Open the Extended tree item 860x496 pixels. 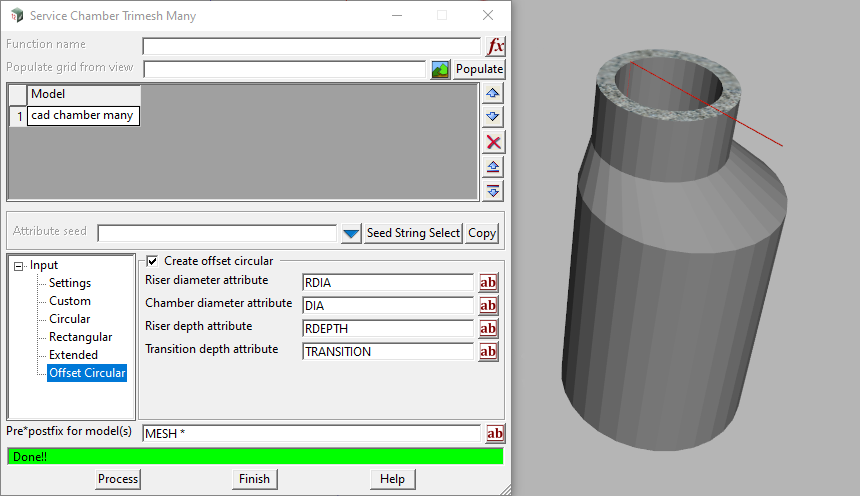click(x=74, y=355)
